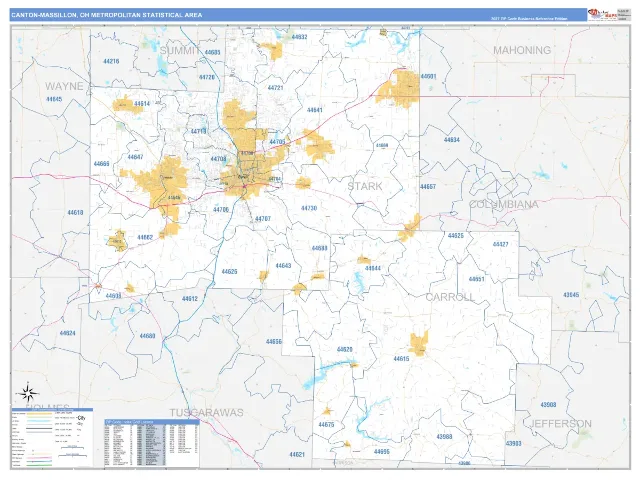The image size is (640, 480).
Task: Select the COLUMBIANA county label
Action: tap(503, 204)
